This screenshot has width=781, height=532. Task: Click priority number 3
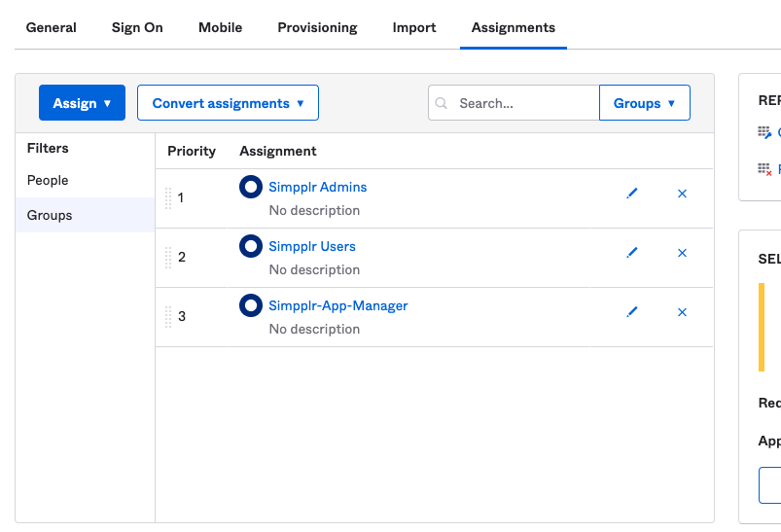coord(182,316)
